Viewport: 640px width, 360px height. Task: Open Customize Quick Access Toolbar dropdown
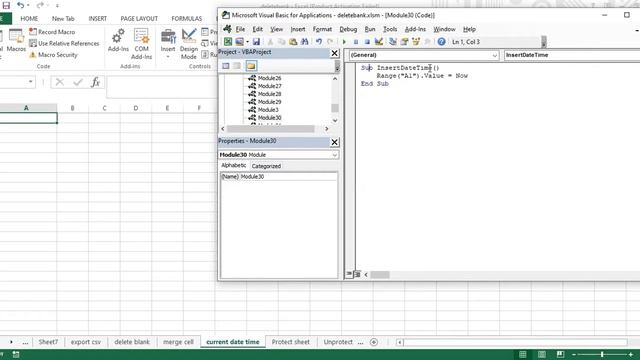tap(57, 6)
